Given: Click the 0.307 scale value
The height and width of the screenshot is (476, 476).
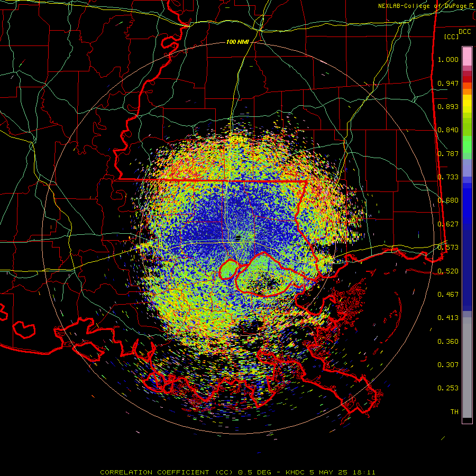Looking at the screenshot, I should (448, 365).
